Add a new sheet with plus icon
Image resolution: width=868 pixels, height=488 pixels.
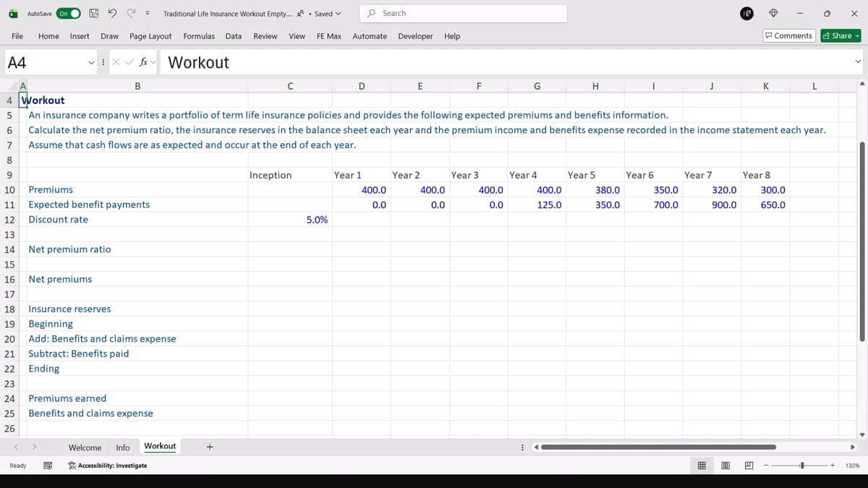pos(210,447)
